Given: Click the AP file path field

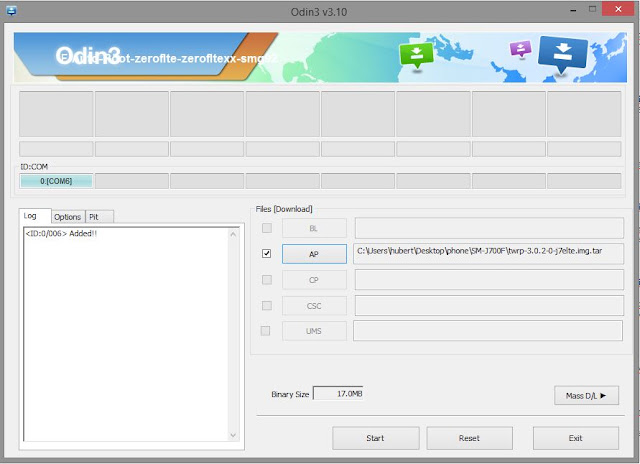Looking at the screenshot, I should tap(488, 253).
